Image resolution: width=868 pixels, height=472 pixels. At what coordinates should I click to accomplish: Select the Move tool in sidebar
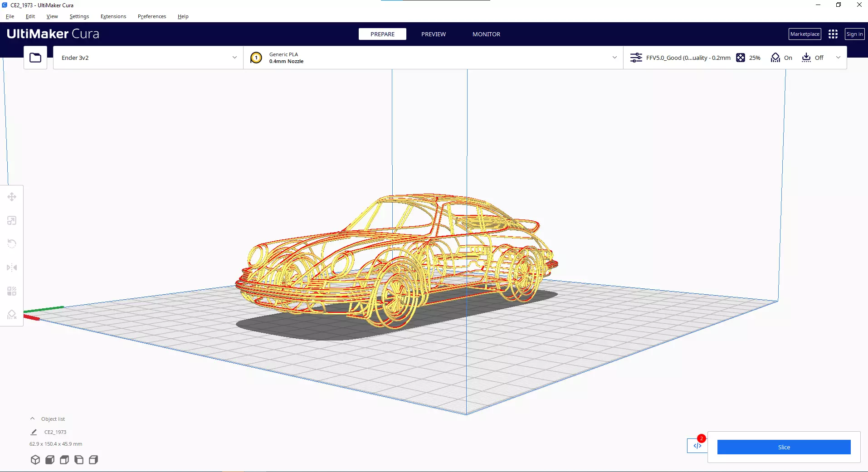click(12, 197)
